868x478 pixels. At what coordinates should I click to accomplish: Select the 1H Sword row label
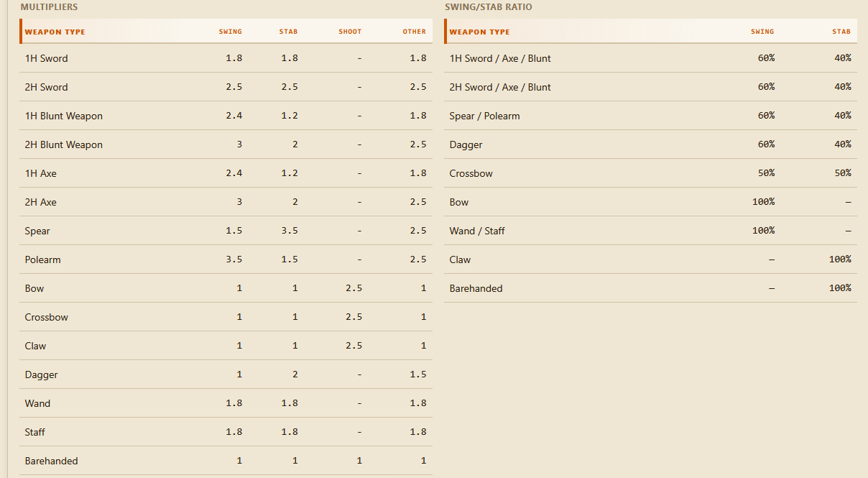click(x=46, y=58)
